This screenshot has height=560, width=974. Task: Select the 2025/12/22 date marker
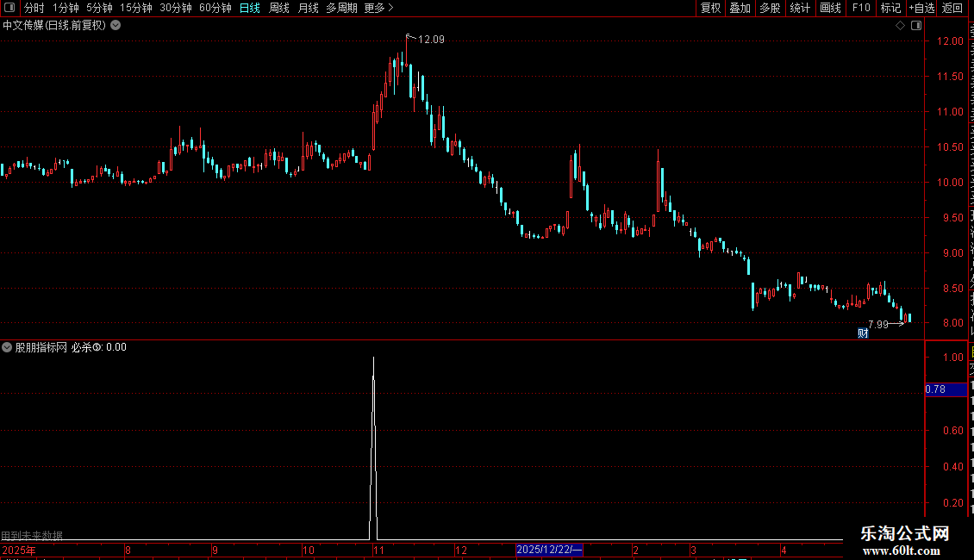549,550
